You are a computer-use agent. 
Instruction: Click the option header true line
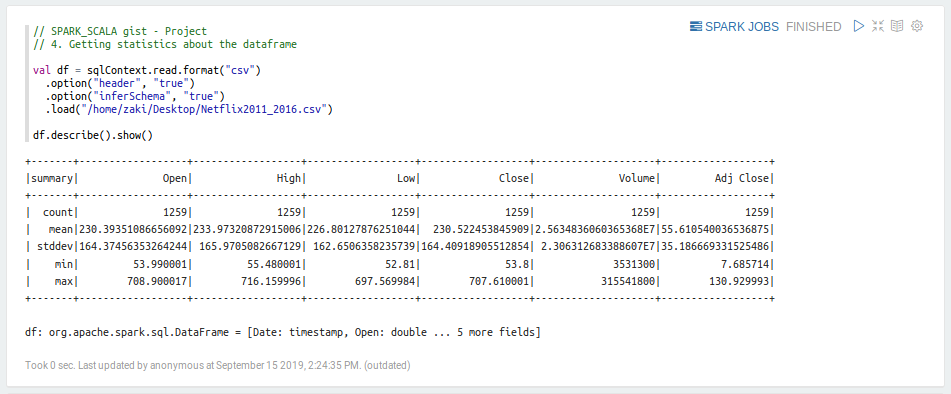120,83
